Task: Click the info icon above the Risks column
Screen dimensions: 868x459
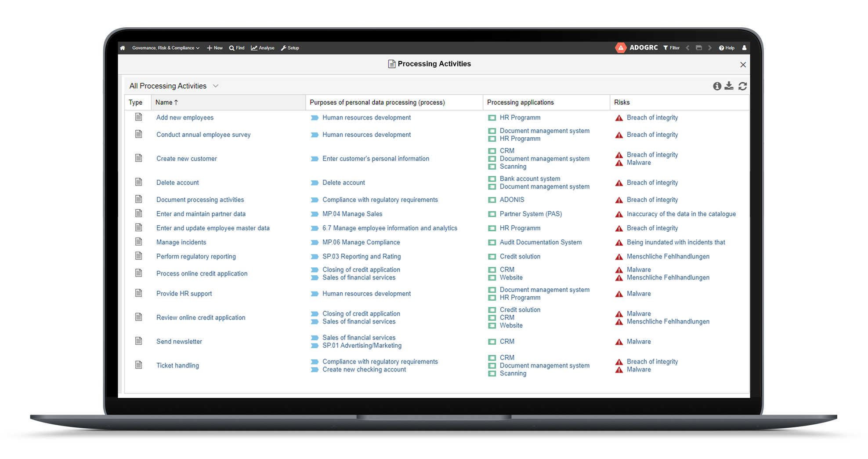Action: pos(717,86)
